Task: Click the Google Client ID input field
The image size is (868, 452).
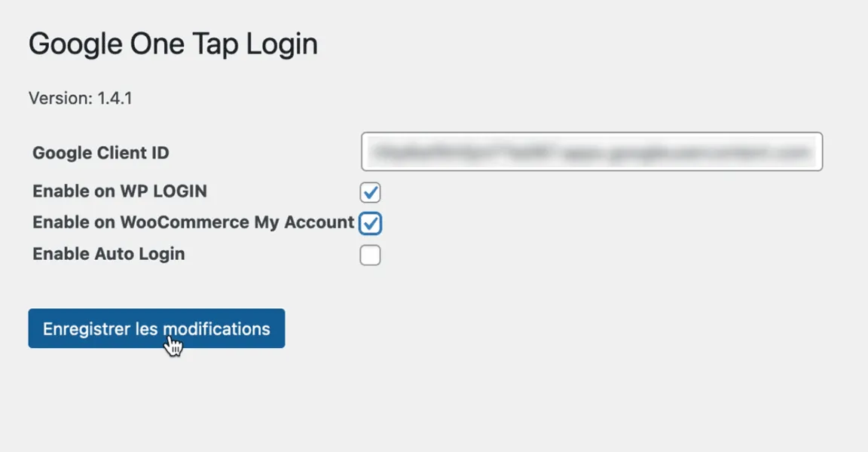Action: pyautogui.click(x=593, y=151)
